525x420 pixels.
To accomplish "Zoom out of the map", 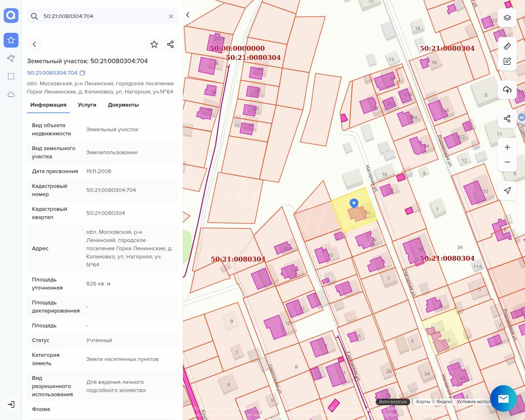I will click(507, 162).
